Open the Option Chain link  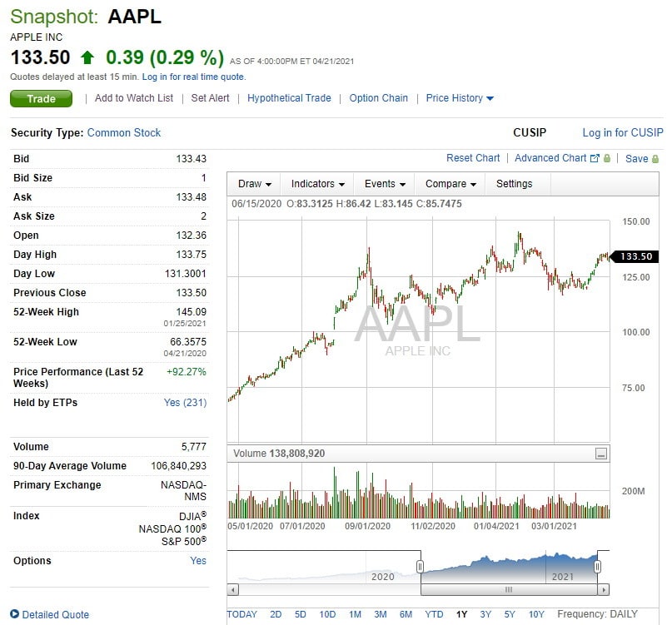tap(378, 98)
